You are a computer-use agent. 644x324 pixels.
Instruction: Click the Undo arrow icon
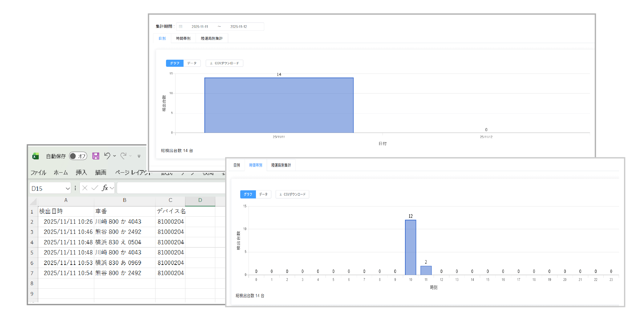[x=107, y=156]
